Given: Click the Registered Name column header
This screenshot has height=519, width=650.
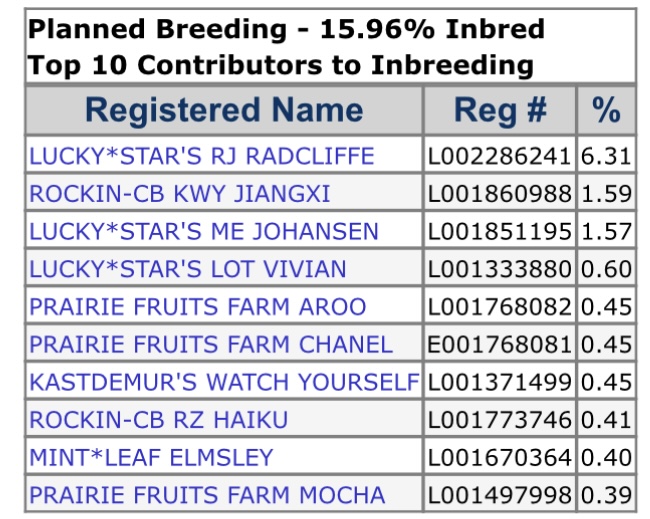Looking at the screenshot, I should 224,110.
